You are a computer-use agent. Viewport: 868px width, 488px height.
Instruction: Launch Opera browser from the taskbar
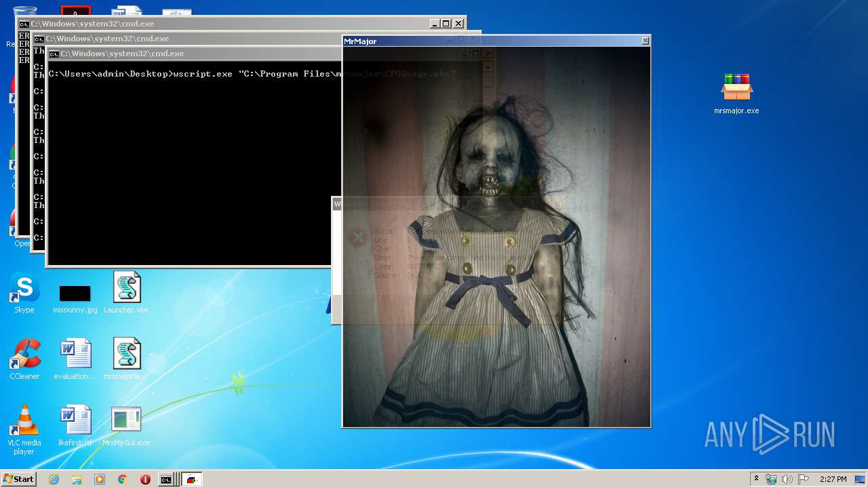coord(145,479)
